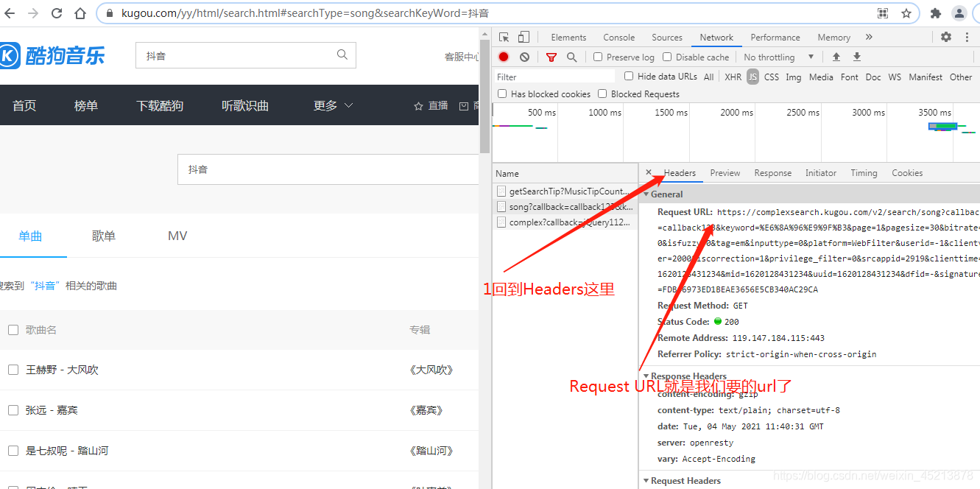Click the import HAR upload arrow
Viewport: 980px width, 489px height.
coord(836,57)
